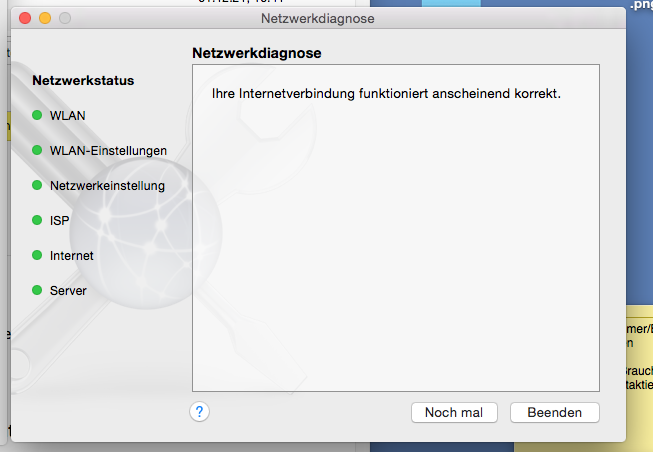The image size is (653, 452).
Task: Select the Netzwerkeinstellung label
Action: point(107,185)
